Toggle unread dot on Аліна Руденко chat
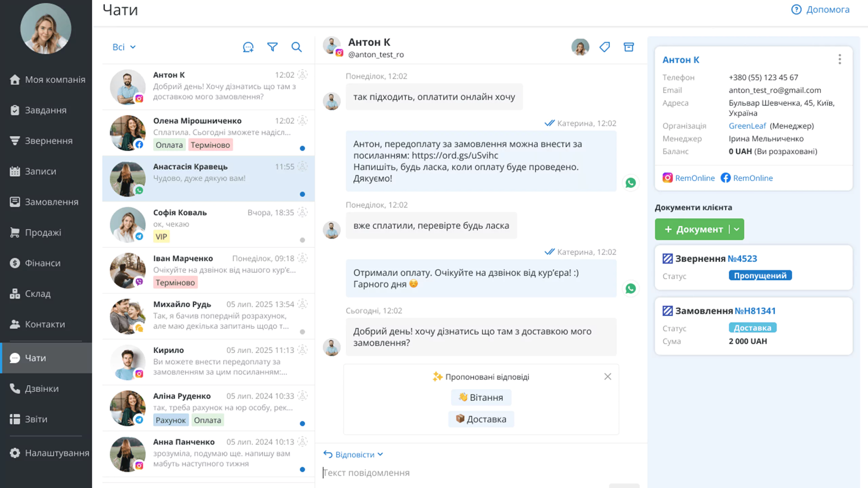 coord(302,424)
